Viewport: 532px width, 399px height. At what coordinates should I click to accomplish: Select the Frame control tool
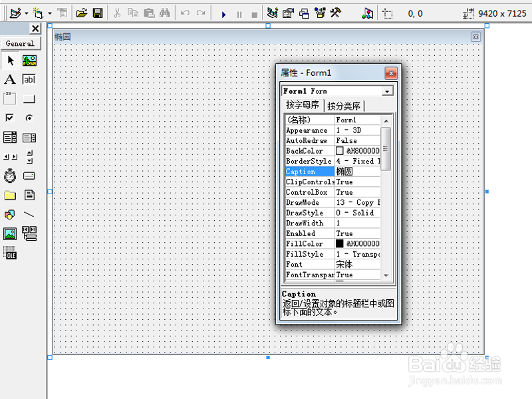tap(10, 98)
